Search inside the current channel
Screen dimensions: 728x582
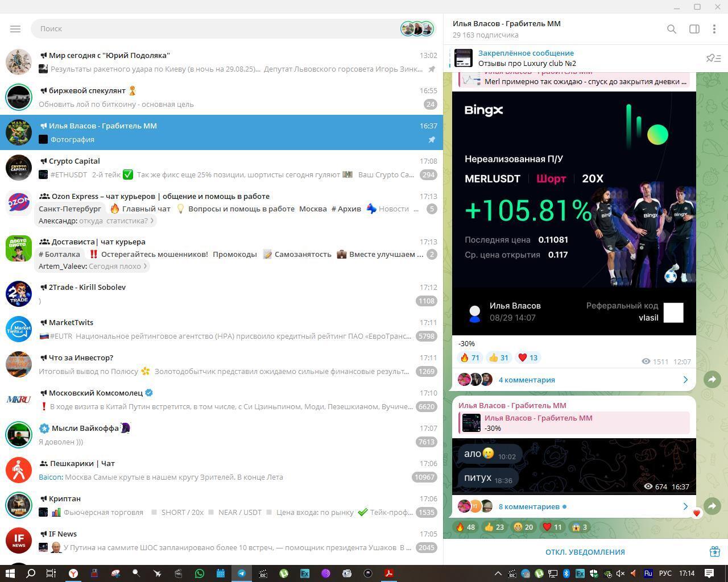pyautogui.click(x=672, y=29)
